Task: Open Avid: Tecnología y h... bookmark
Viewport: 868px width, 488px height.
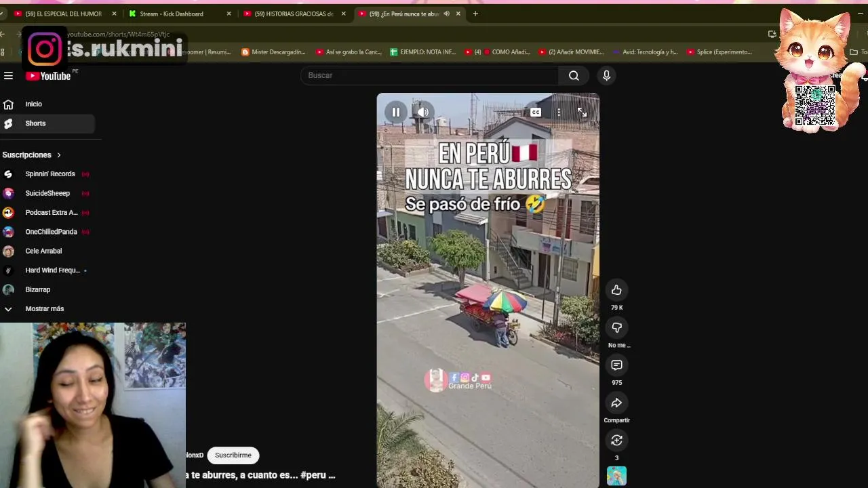Action: [645, 52]
